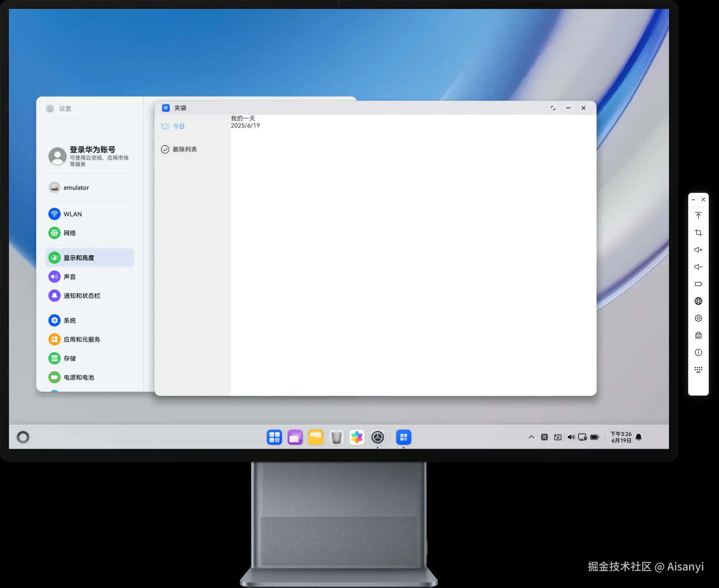Minimize the emulator side toolbar

693,200
